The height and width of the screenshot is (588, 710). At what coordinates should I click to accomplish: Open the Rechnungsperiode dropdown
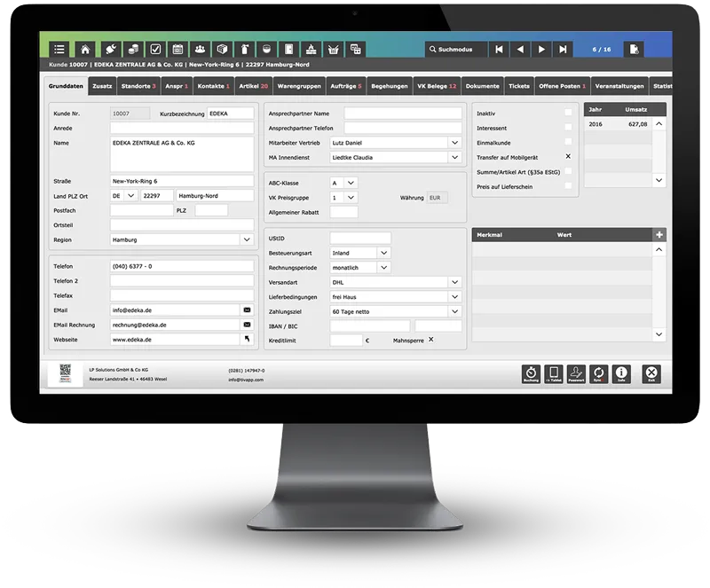(384, 268)
